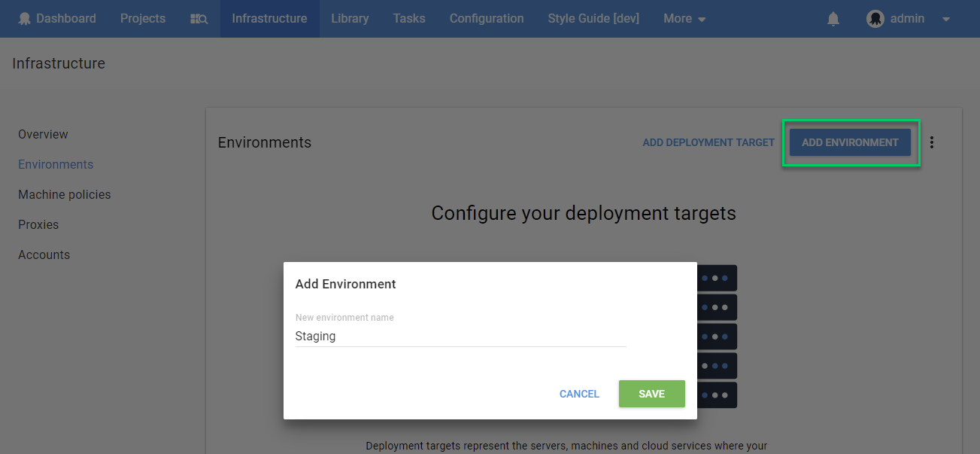Open the Projects menu item
This screenshot has height=454, width=980.
tap(143, 19)
